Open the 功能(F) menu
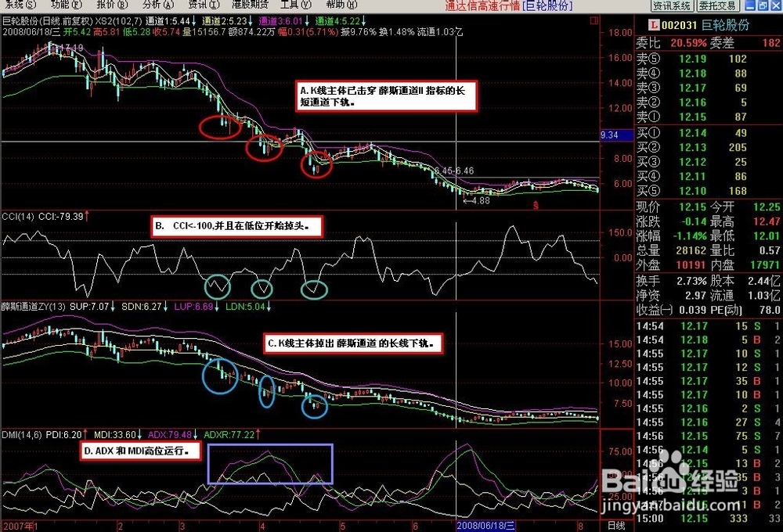The height and width of the screenshot is (532, 783). tap(66, 5)
